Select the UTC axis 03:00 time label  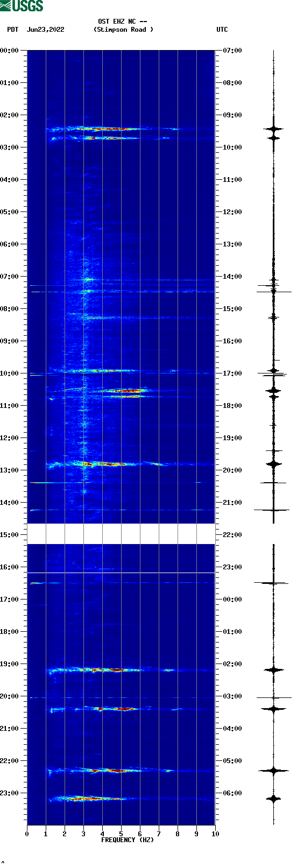click(x=232, y=696)
